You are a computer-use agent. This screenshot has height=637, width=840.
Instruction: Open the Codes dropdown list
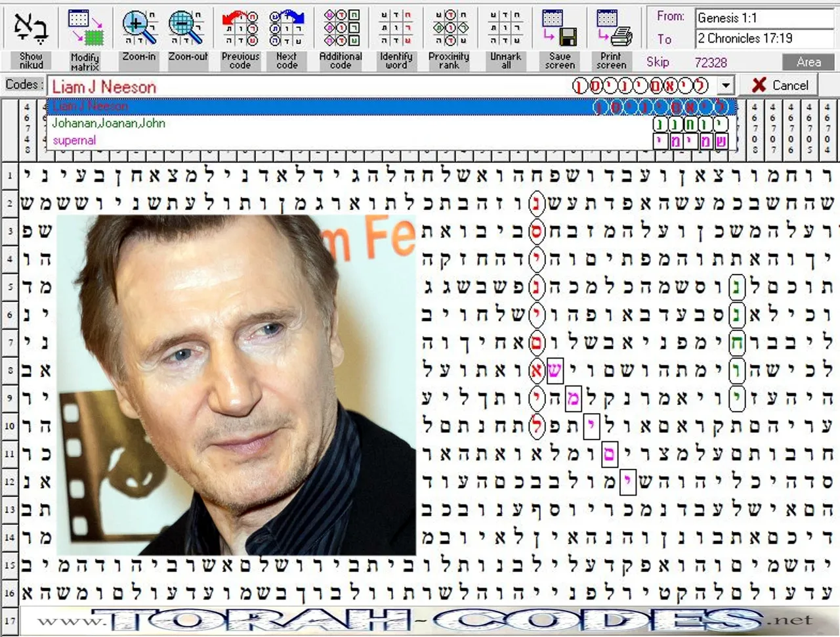tap(725, 86)
